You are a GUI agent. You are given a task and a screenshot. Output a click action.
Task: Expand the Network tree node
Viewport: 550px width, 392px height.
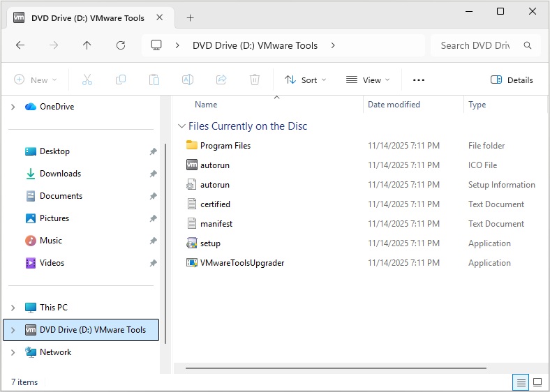tap(13, 352)
